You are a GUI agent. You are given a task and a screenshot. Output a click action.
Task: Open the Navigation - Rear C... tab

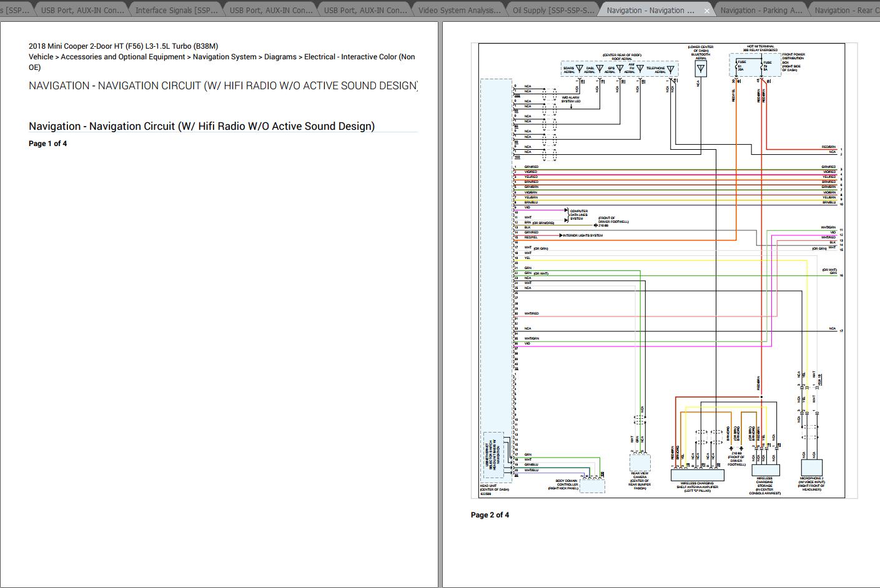pos(843,10)
